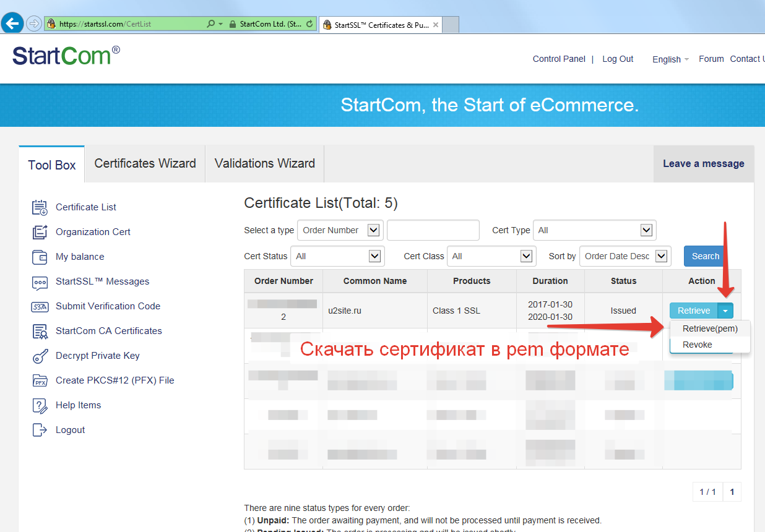Close the StartSSL Certificates browser tab

[x=436, y=25]
